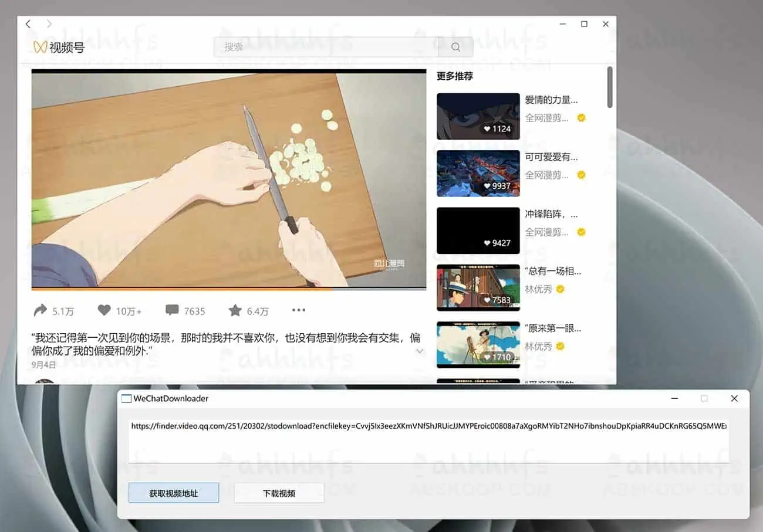Image resolution: width=763 pixels, height=532 pixels.
Task: Click the 视频号 butterfly logo
Action: 40,48
